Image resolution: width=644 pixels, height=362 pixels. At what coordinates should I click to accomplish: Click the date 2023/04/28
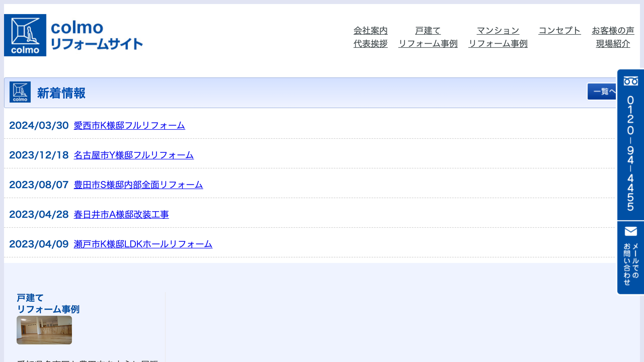coord(39,214)
